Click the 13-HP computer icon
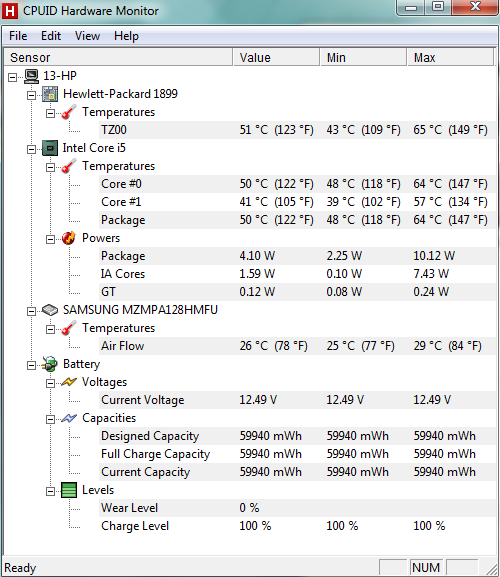This screenshot has height=577, width=500. coord(32,76)
